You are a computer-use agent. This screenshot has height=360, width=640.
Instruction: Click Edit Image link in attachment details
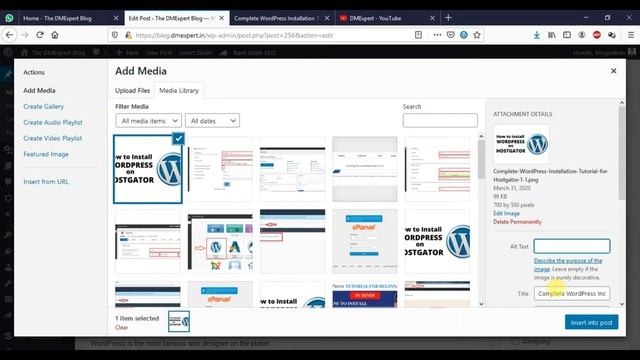(506, 213)
